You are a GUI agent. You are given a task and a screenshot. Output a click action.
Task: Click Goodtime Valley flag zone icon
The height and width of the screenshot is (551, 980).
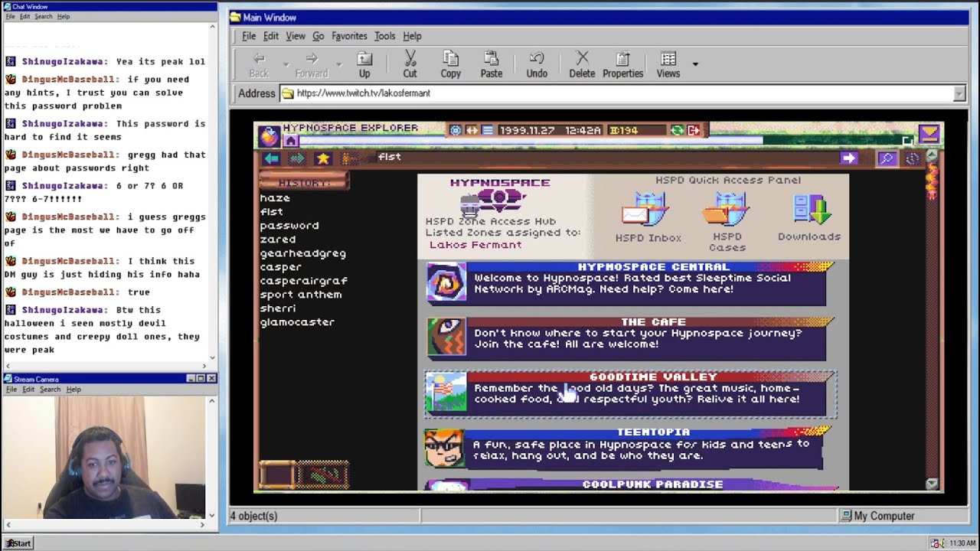[446, 393]
